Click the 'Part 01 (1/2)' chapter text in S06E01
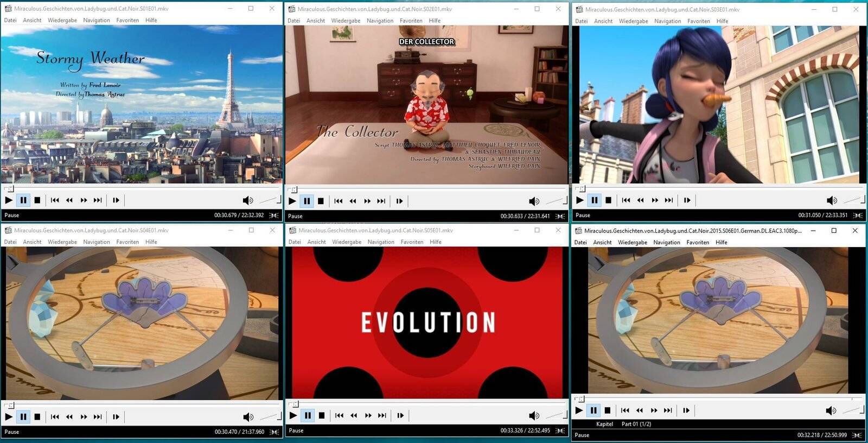Image resolution: width=868 pixels, height=443 pixels. coord(636,424)
